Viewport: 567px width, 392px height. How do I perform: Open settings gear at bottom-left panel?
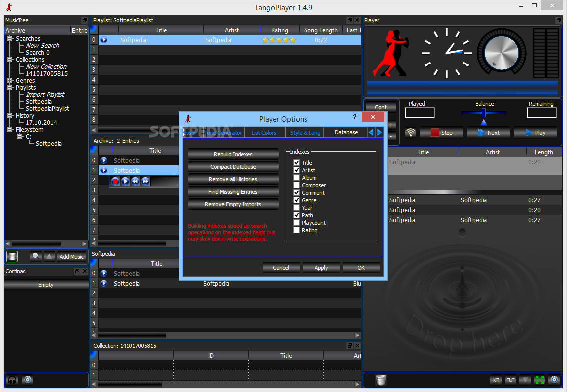click(28, 380)
